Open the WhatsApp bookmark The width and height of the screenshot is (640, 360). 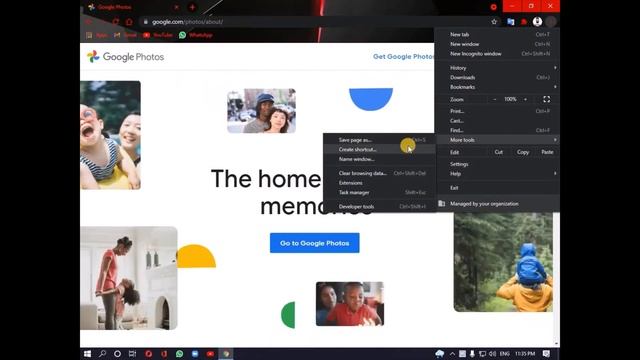196,35
